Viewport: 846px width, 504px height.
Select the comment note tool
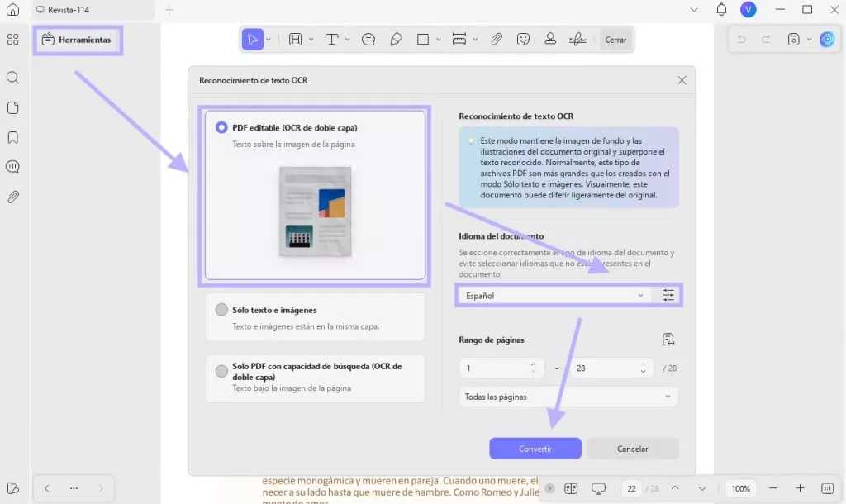368,40
